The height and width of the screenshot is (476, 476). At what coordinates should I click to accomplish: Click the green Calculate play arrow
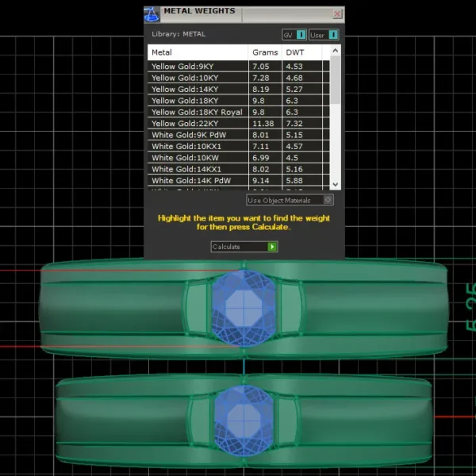tap(272, 247)
